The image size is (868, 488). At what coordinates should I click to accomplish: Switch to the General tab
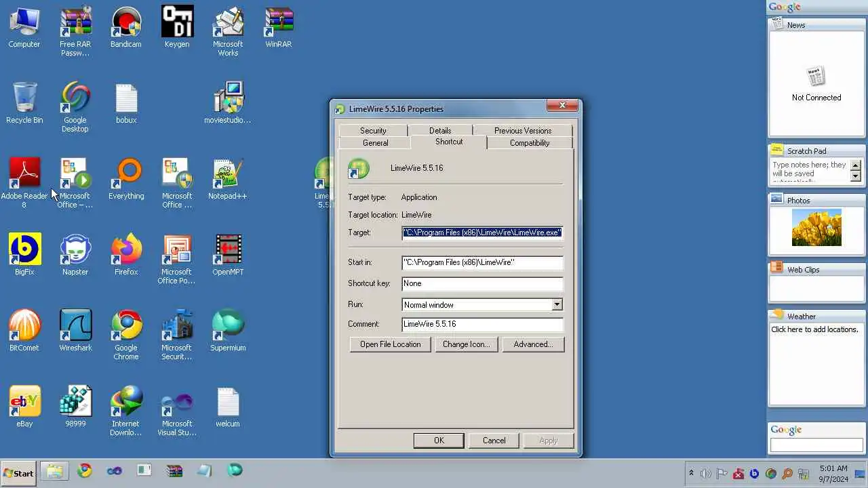[x=375, y=143]
